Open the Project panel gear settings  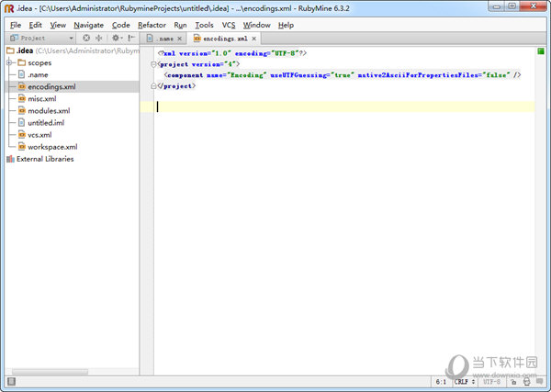117,38
